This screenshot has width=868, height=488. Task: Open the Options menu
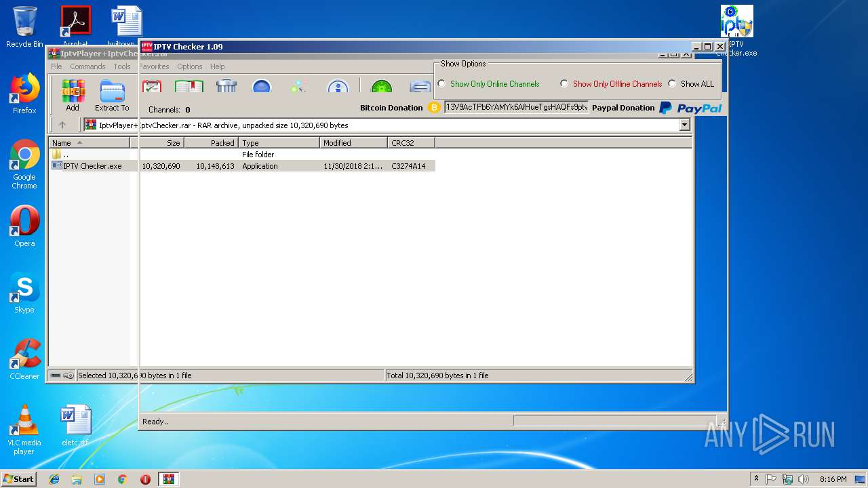click(x=190, y=66)
